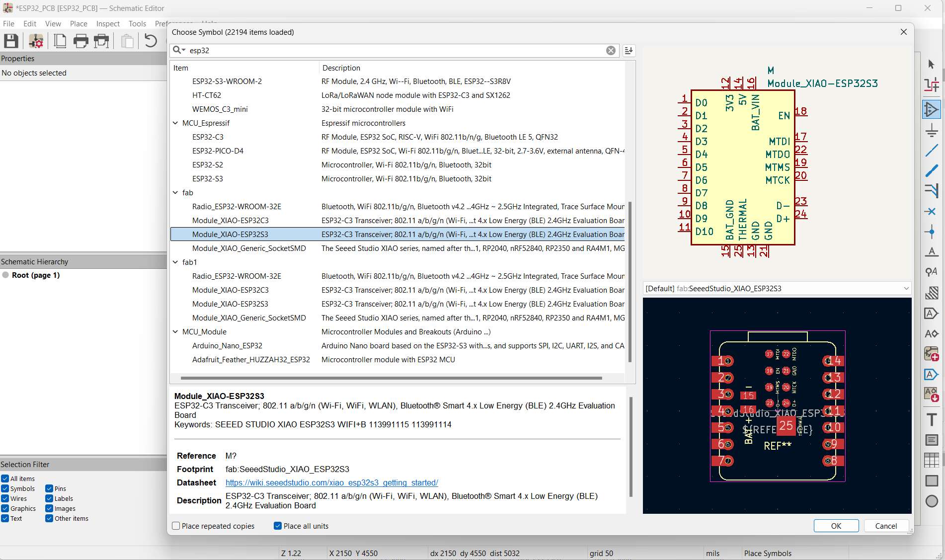Disable Wires in the Selection Filter
Image resolution: width=945 pixels, height=560 pixels.
tap(4, 498)
